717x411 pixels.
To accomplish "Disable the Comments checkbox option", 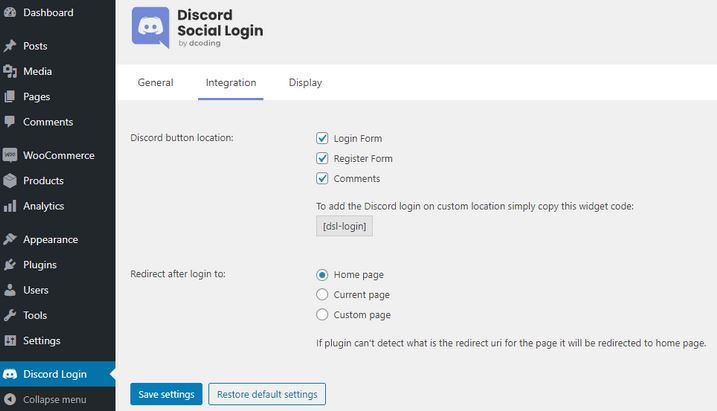I will click(322, 178).
